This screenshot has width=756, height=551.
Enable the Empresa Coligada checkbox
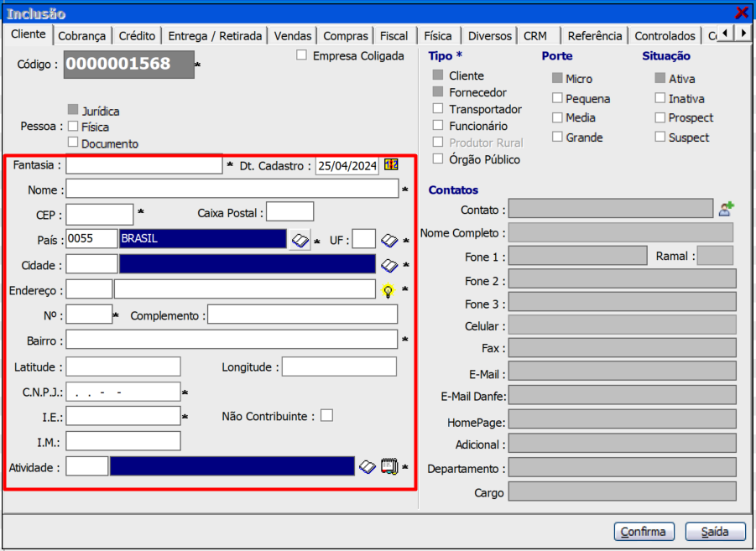(302, 55)
